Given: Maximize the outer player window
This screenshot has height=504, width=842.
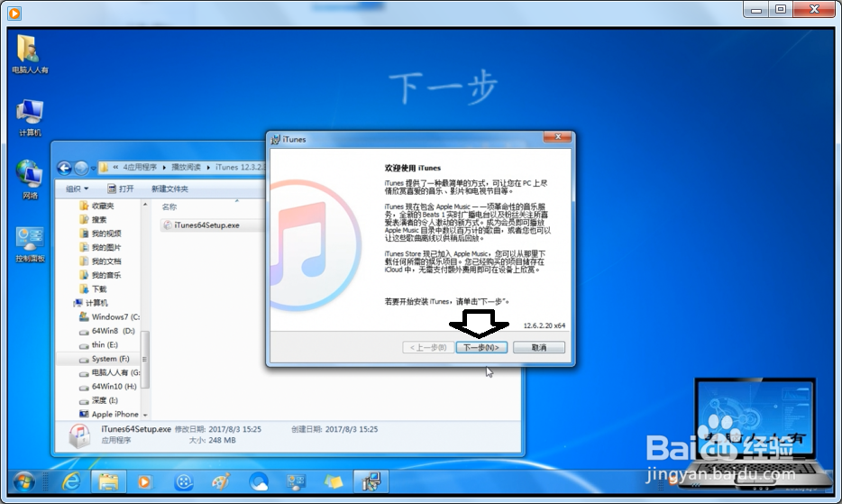Looking at the screenshot, I should pyautogui.click(x=781, y=9).
